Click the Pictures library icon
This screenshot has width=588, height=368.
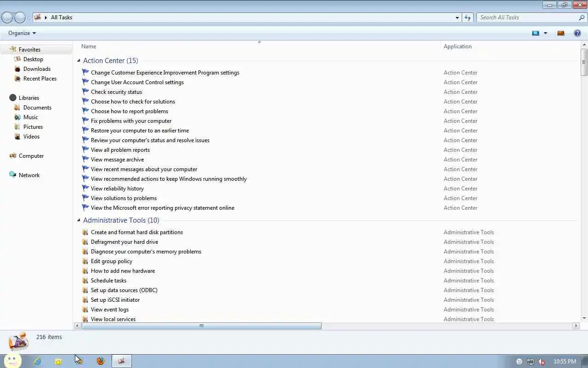pyautogui.click(x=17, y=126)
